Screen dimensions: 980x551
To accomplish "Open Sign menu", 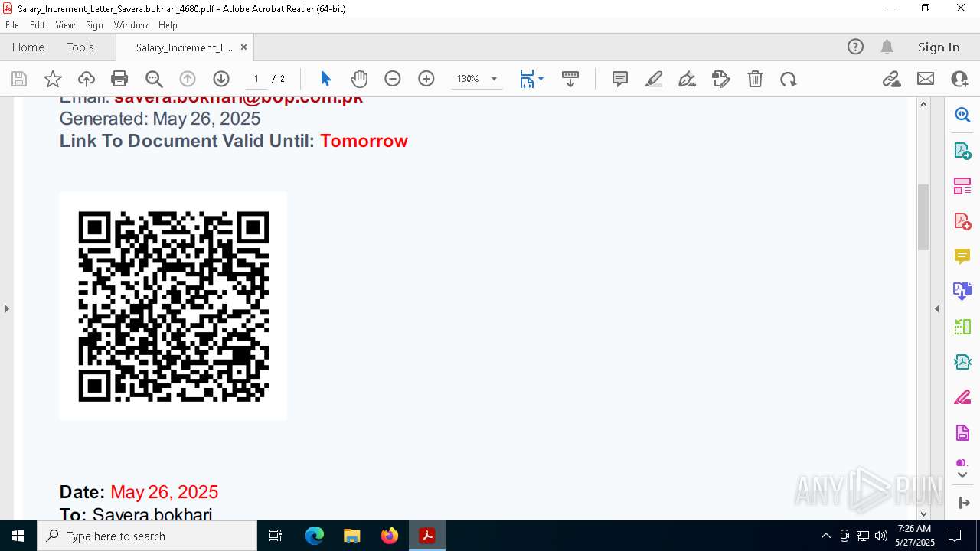I will (94, 24).
